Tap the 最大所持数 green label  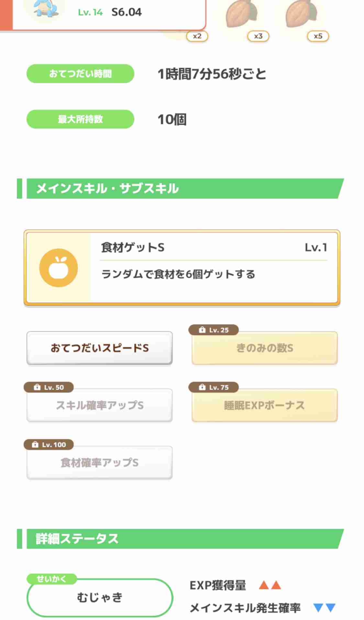click(x=80, y=119)
